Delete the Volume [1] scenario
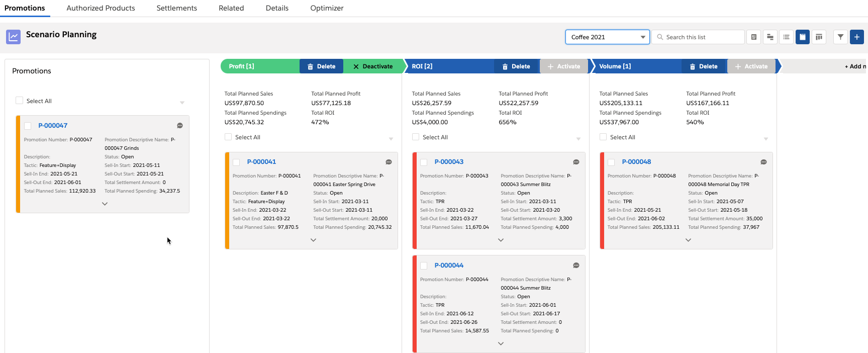This screenshot has height=353, width=868. click(704, 66)
